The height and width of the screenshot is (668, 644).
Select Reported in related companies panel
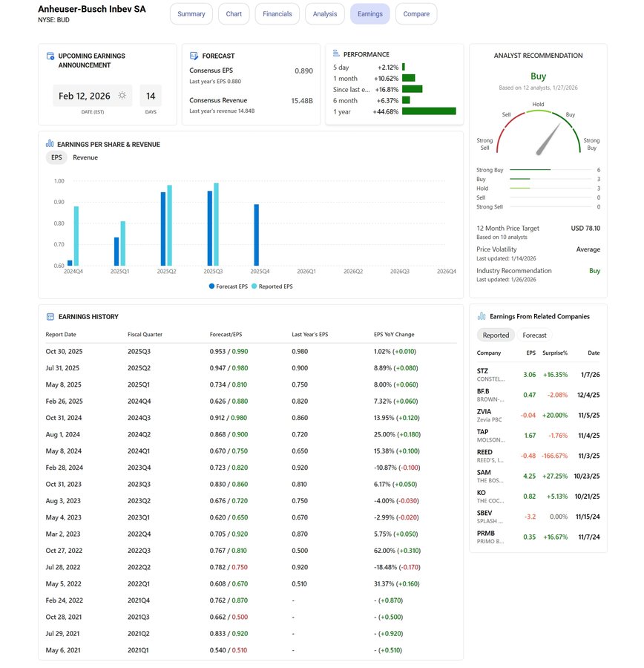496,335
